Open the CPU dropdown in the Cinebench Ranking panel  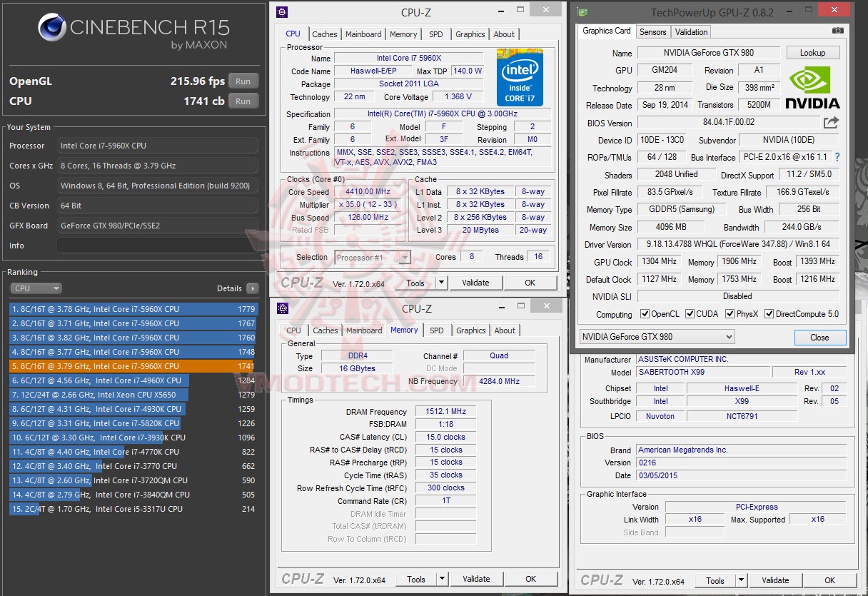pyautogui.click(x=36, y=288)
